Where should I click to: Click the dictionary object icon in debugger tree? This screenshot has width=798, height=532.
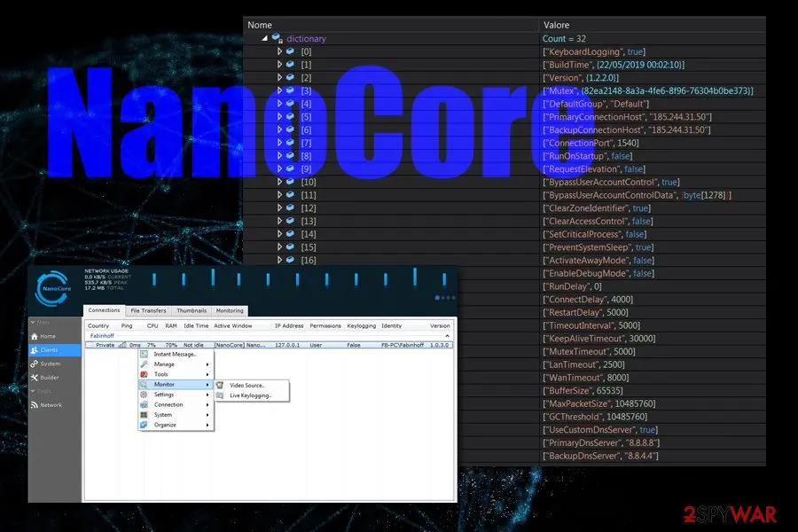pos(278,38)
